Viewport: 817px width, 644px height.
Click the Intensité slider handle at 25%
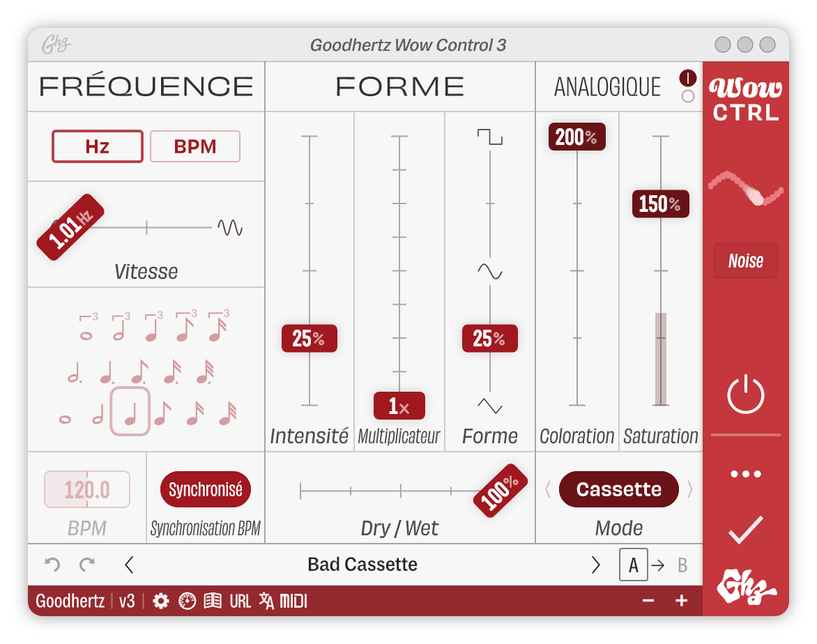(x=309, y=339)
